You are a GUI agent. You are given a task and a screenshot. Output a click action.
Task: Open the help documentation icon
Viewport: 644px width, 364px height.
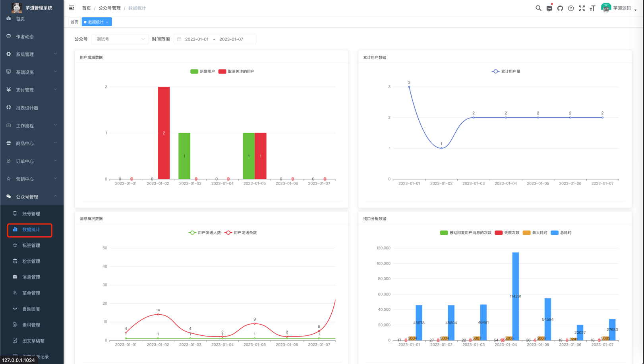(x=571, y=8)
